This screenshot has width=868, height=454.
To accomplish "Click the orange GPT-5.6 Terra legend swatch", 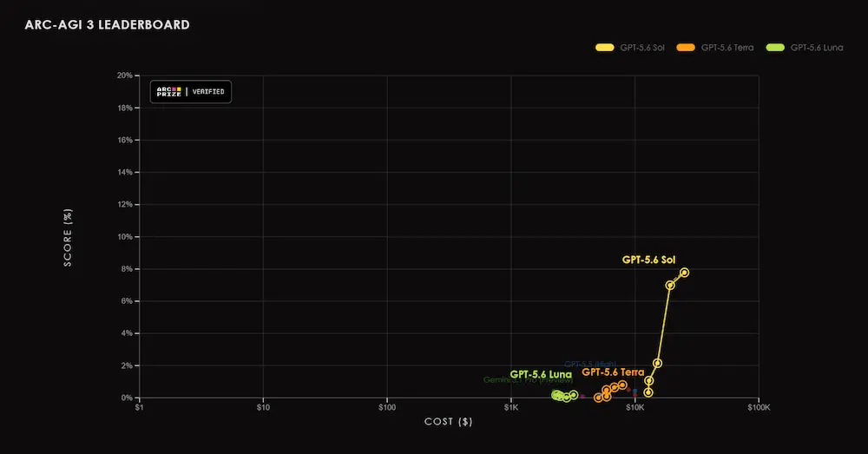I will (x=686, y=48).
